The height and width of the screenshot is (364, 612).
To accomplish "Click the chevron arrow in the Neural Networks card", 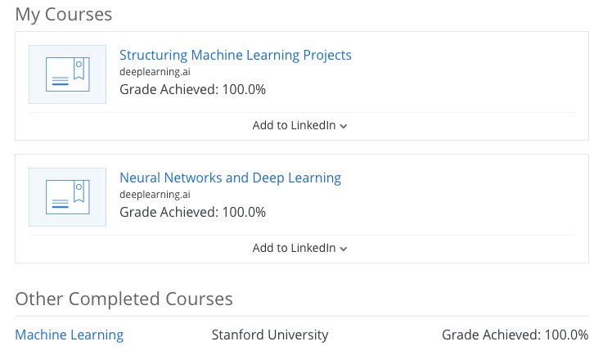I will (344, 249).
